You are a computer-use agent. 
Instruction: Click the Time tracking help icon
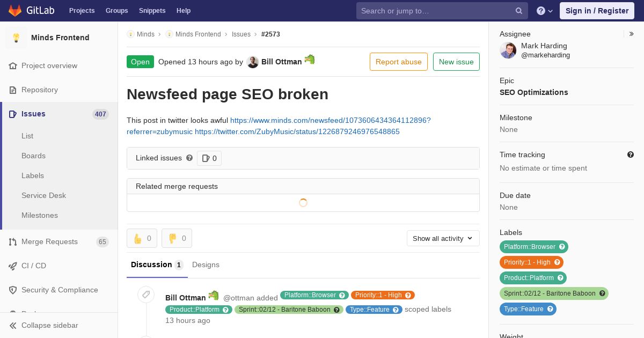pyautogui.click(x=631, y=155)
